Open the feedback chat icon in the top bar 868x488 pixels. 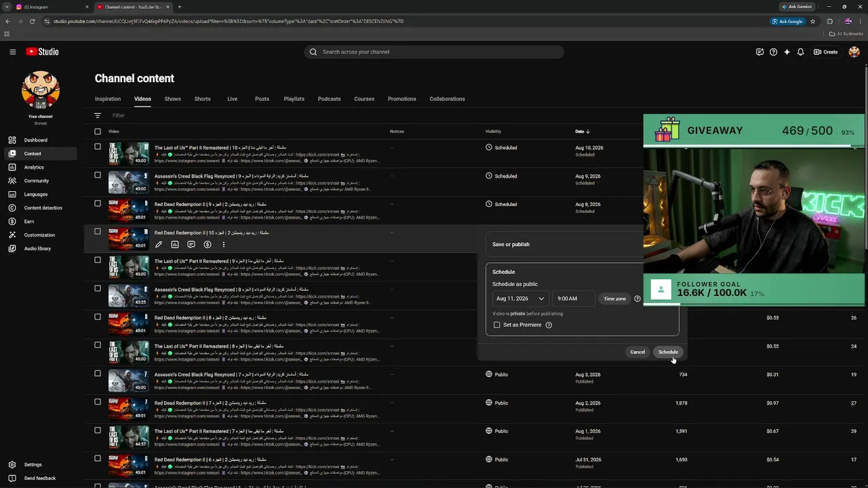tap(760, 52)
